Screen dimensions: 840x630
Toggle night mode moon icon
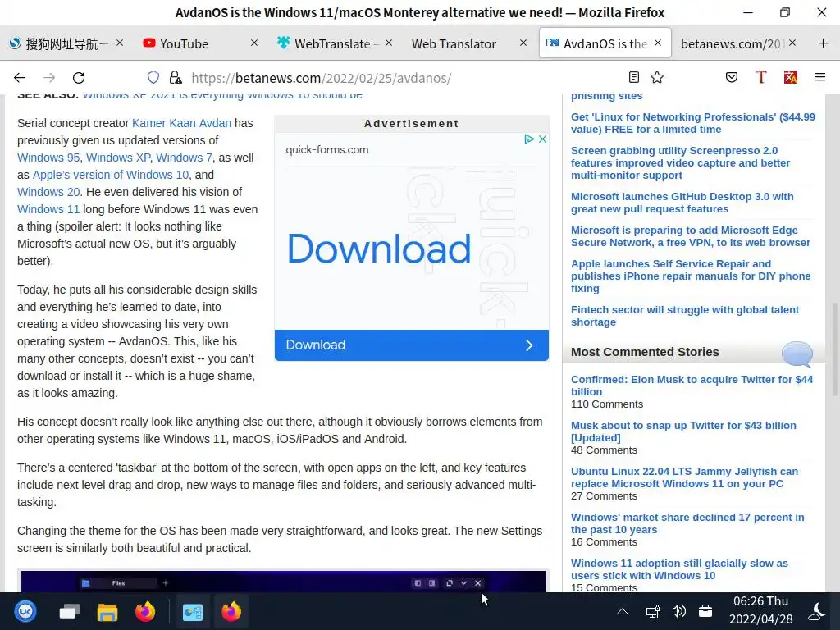(x=817, y=611)
